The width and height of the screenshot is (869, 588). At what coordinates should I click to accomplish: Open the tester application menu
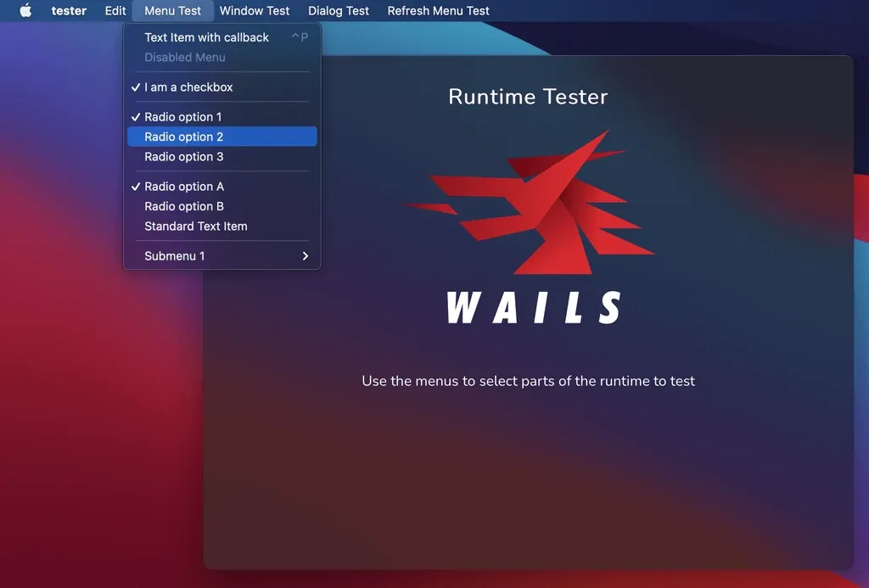click(x=68, y=10)
